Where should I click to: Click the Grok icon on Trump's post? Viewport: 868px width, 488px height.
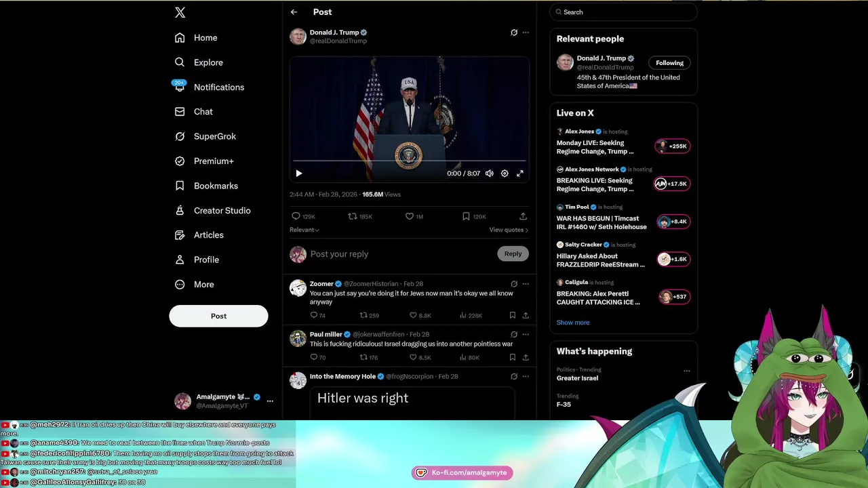514,33
